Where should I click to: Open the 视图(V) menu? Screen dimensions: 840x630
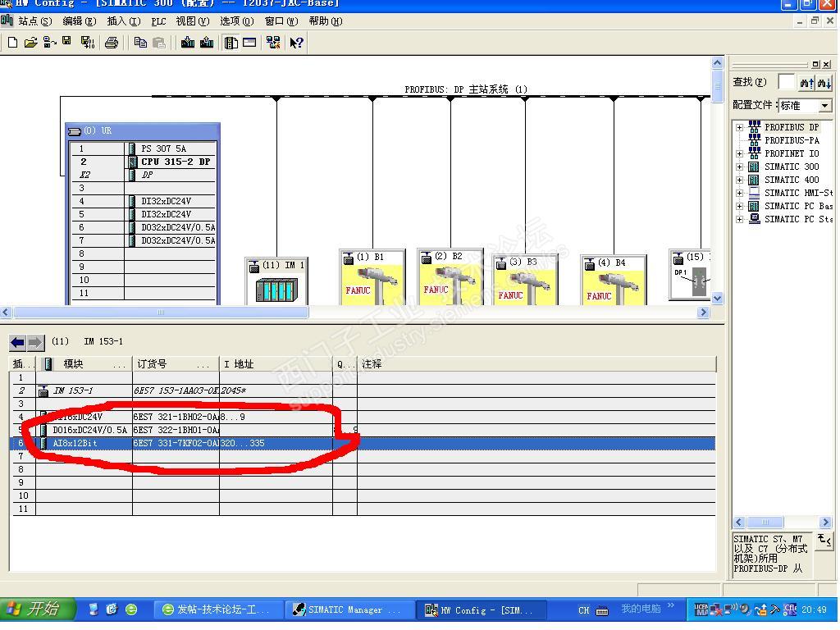click(192, 21)
